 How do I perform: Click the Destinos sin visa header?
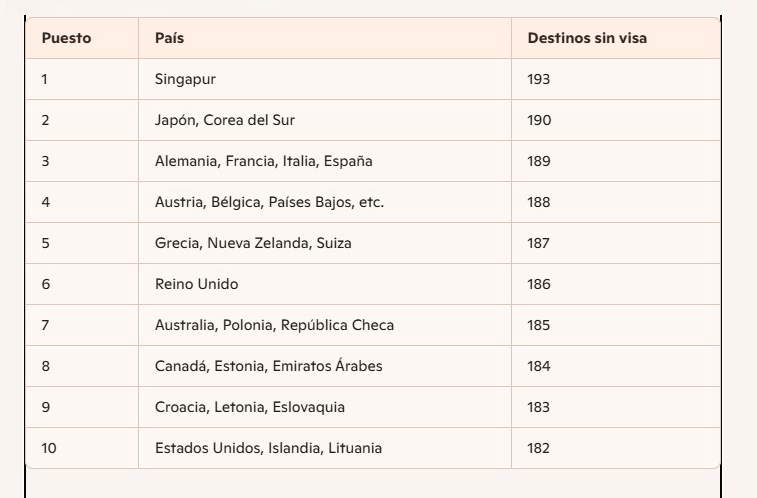pyautogui.click(x=616, y=38)
